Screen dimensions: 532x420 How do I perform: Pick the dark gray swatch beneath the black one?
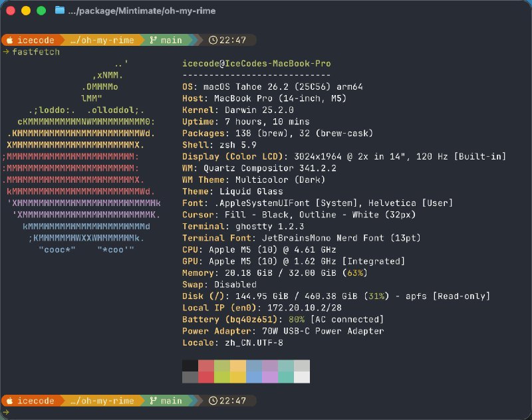(x=190, y=377)
